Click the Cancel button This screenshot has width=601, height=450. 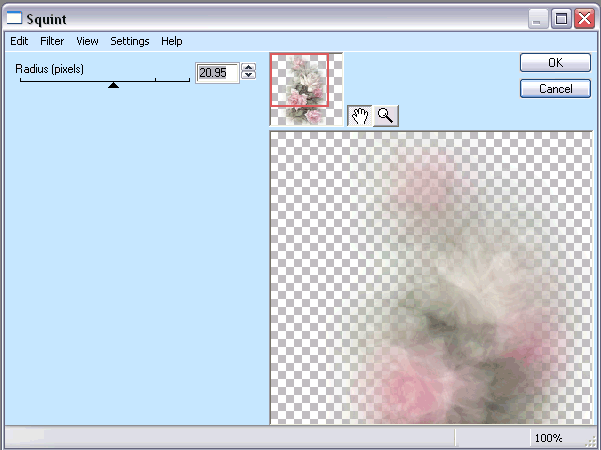(x=555, y=89)
